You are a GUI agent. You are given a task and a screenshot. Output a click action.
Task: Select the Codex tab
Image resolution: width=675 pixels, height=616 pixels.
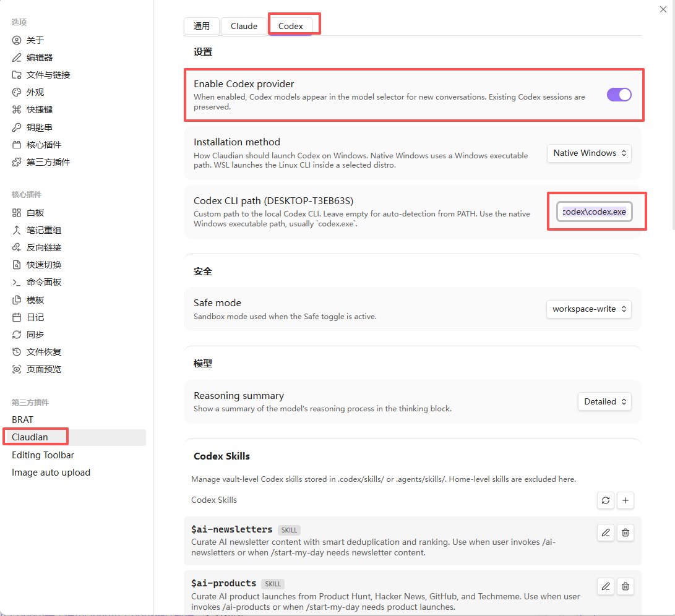(x=291, y=26)
